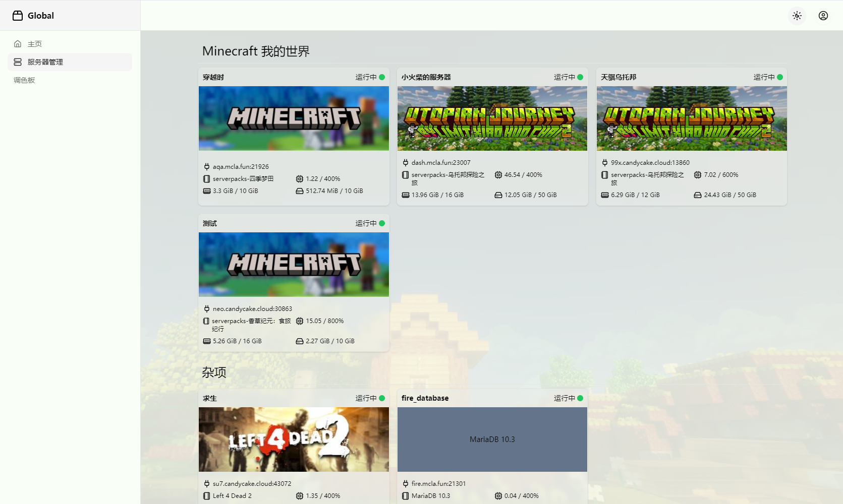
Task: Click the CPU icon beside 0.04 / 400%
Action: 498,496
